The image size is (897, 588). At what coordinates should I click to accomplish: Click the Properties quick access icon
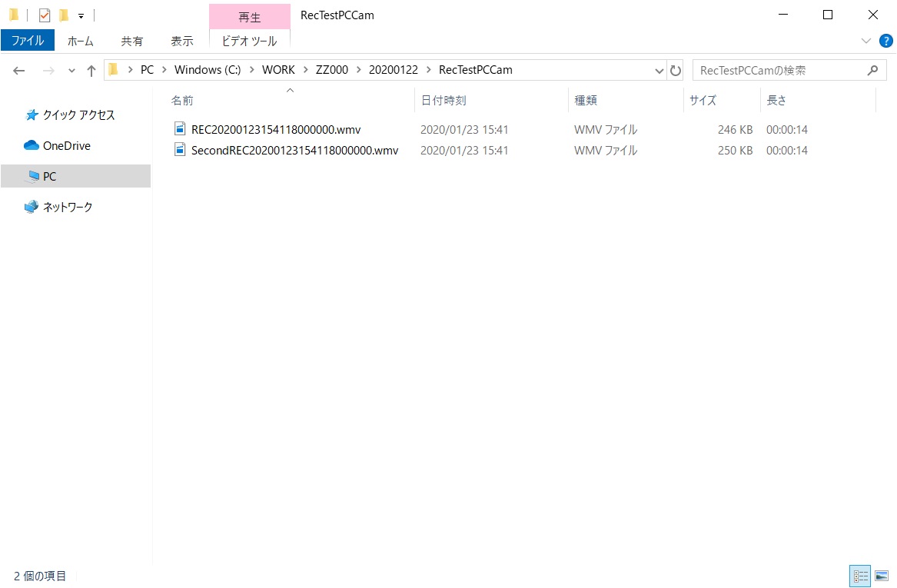[45, 15]
